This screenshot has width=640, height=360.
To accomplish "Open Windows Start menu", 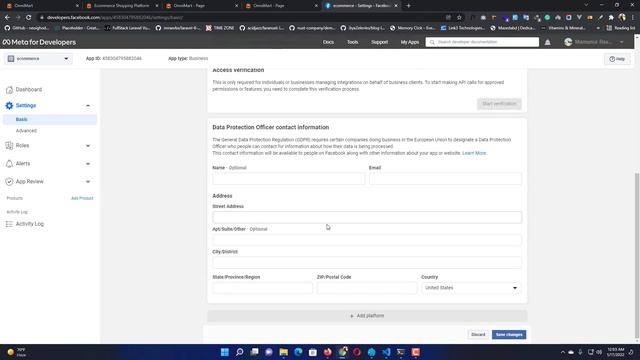I will pyautogui.click(x=224, y=352).
